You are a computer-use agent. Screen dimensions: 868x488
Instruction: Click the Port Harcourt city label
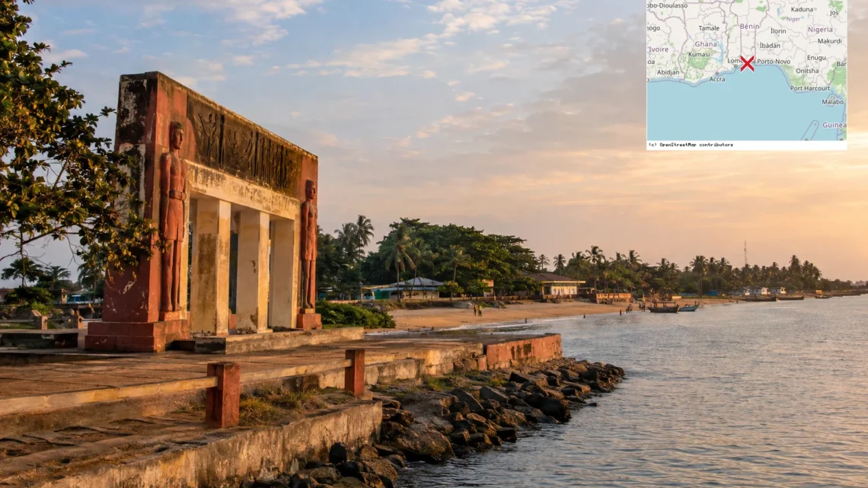(x=810, y=88)
